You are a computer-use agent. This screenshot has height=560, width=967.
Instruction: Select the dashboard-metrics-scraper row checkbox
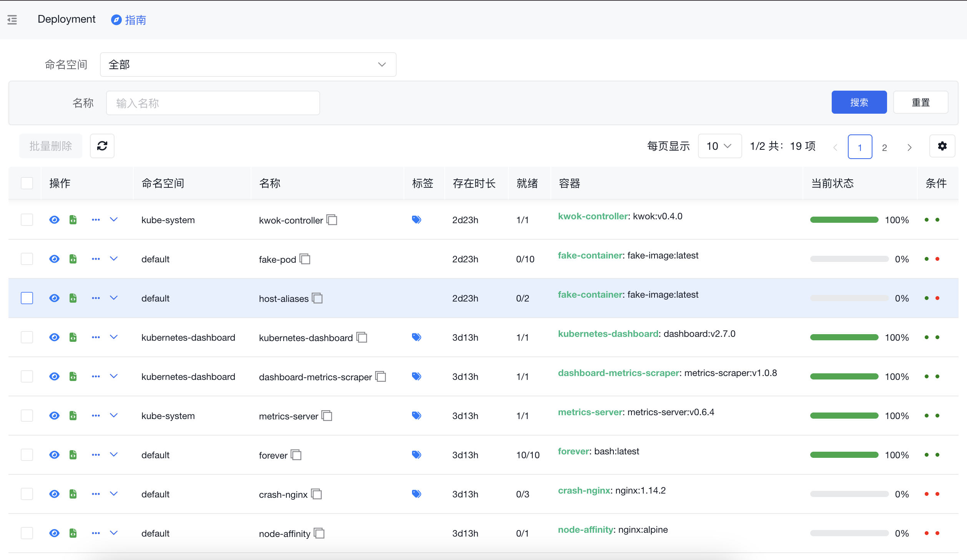tap(27, 376)
